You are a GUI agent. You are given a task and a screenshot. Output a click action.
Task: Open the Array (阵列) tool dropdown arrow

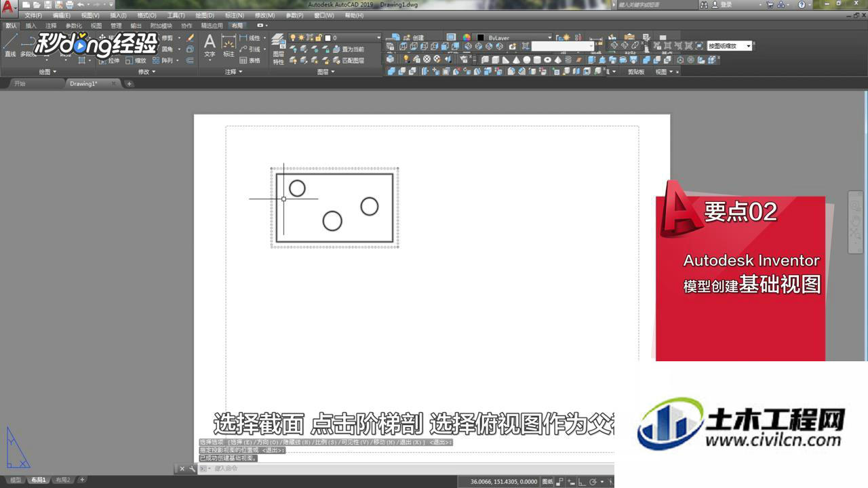pos(178,60)
